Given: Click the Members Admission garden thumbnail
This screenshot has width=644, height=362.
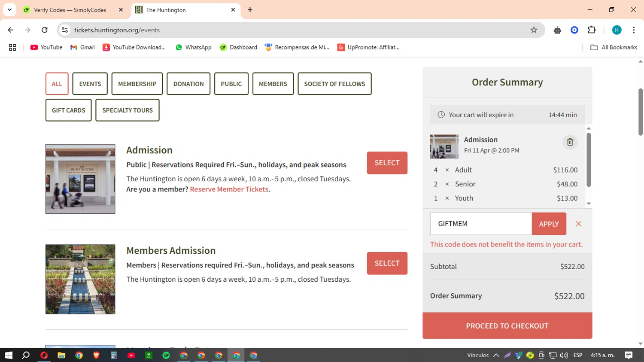Looking at the screenshot, I should tap(80, 279).
